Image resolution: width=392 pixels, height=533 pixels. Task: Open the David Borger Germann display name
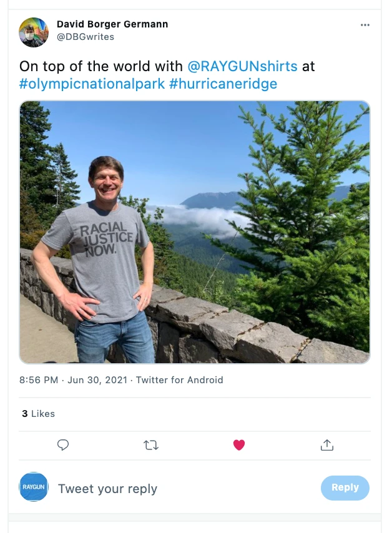112,24
